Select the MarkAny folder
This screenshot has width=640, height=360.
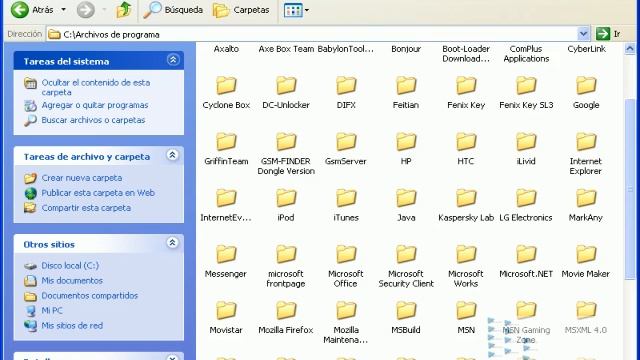point(586,206)
